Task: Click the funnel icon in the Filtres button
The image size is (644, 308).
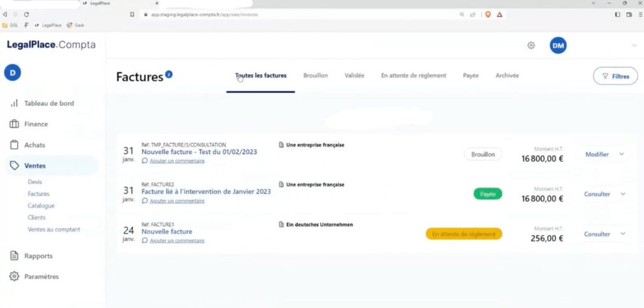Action: (605, 76)
